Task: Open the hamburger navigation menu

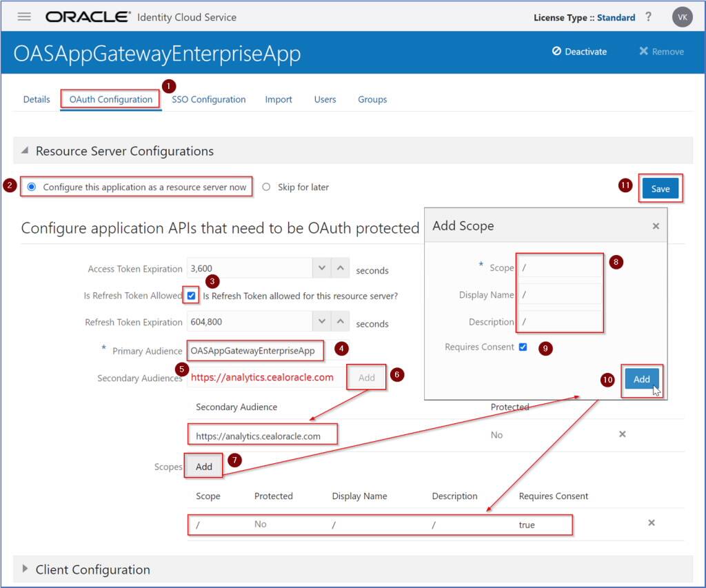Action: 24,17
